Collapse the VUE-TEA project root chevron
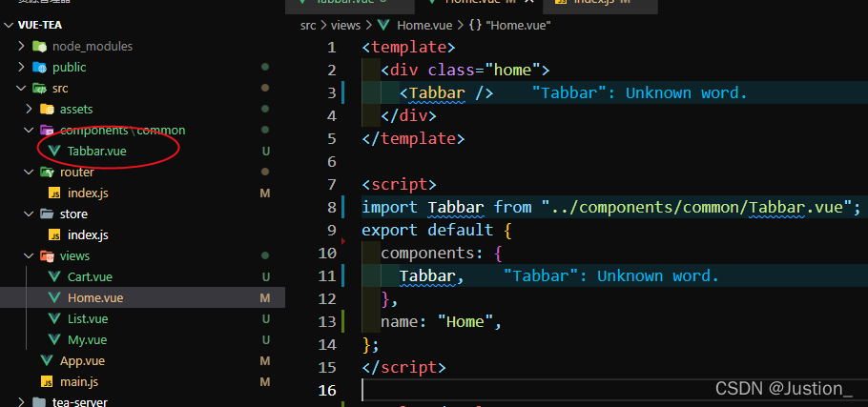The height and width of the screenshot is (407, 868). coord(10,26)
